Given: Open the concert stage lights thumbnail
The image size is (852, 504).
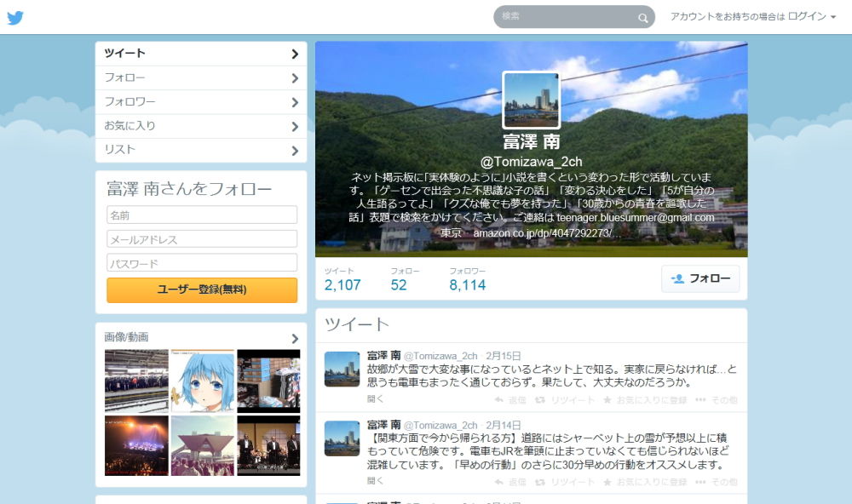Looking at the screenshot, I should [x=136, y=446].
